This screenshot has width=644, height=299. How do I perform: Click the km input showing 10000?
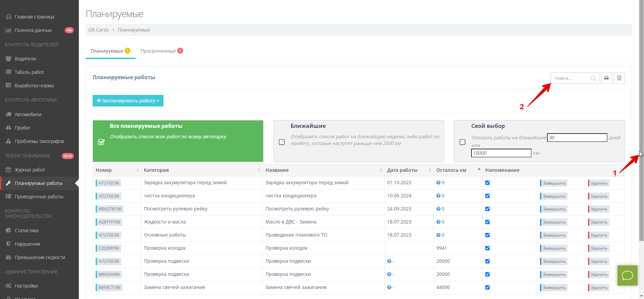(501, 153)
